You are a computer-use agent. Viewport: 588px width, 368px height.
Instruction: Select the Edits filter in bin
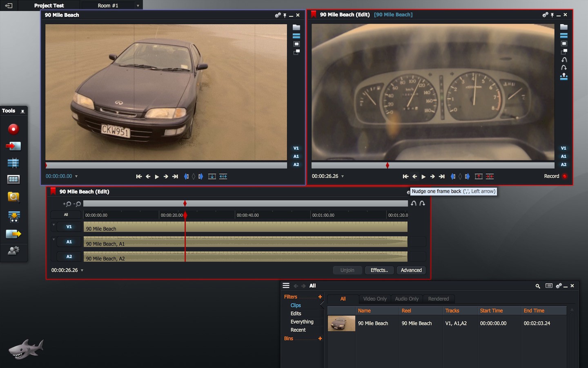point(296,314)
